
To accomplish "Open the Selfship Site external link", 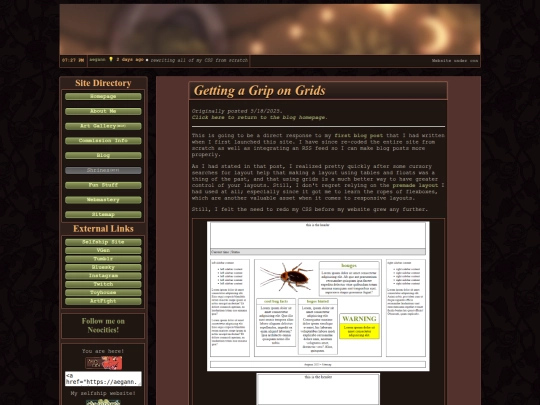I will pos(103,242).
